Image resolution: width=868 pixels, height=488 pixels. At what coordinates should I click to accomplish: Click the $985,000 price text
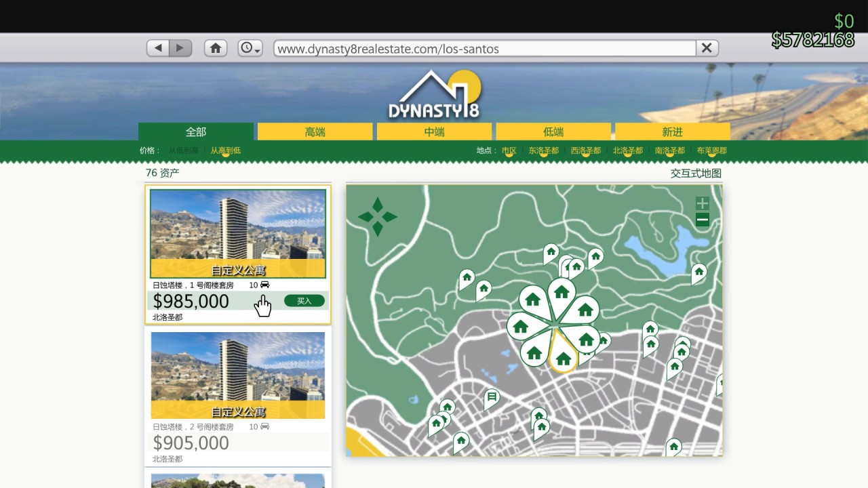[191, 302]
